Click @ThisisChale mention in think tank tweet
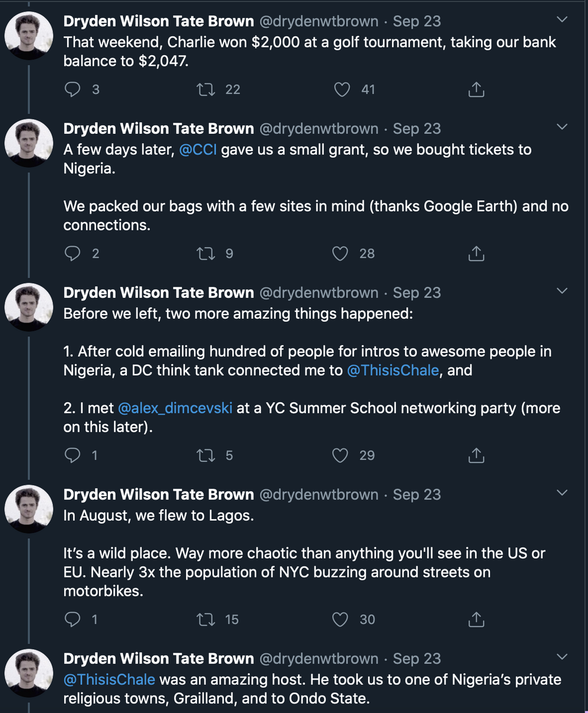This screenshot has width=588, height=713. 393,370
